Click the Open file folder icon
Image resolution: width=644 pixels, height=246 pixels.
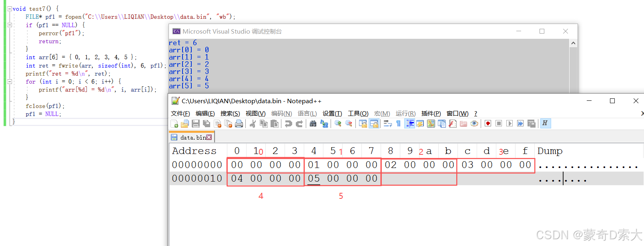tap(185, 124)
